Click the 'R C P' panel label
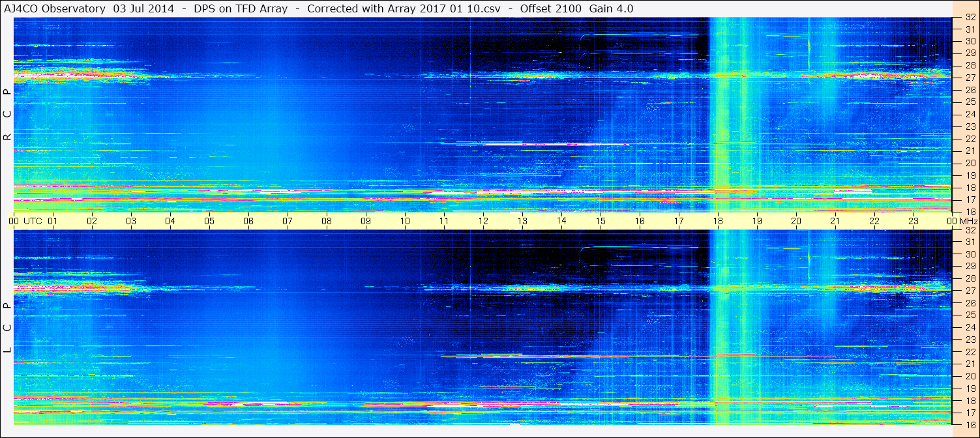 (7, 115)
